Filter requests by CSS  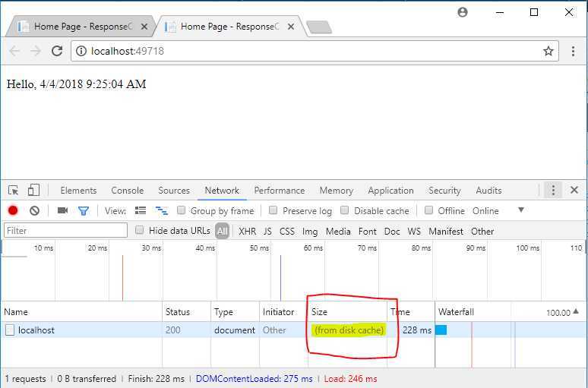(x=287, y=232)
